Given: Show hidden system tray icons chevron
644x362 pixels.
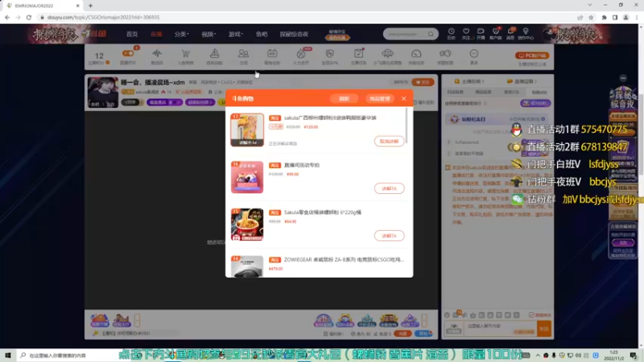Looking at the screenshot, I should [538, 356].
